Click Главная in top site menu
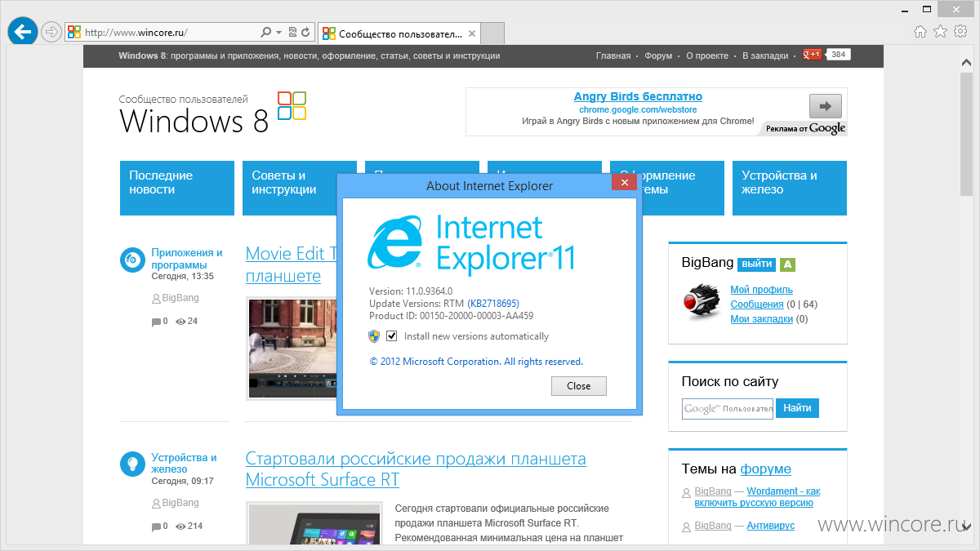980x551 pixels. 613,56
